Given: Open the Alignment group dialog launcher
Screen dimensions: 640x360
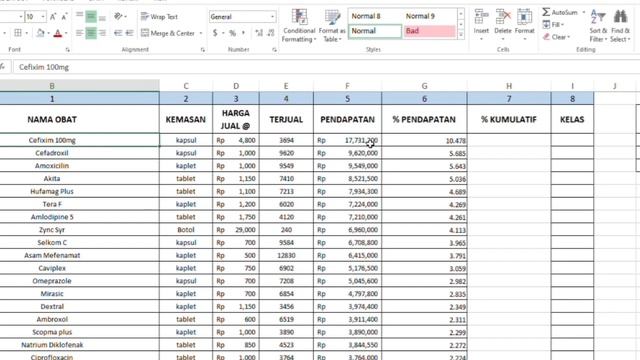Looking at the screenshot, I should tap(202, 50).
